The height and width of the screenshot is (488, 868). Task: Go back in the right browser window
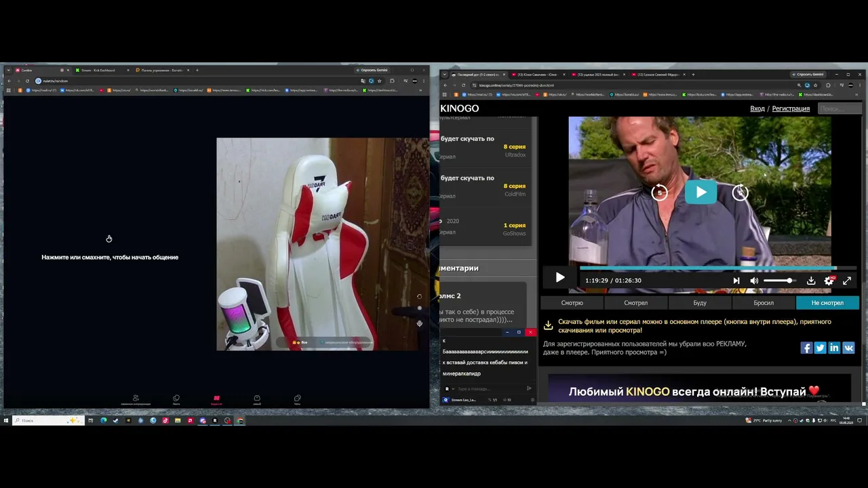click(x=446, y=85)
